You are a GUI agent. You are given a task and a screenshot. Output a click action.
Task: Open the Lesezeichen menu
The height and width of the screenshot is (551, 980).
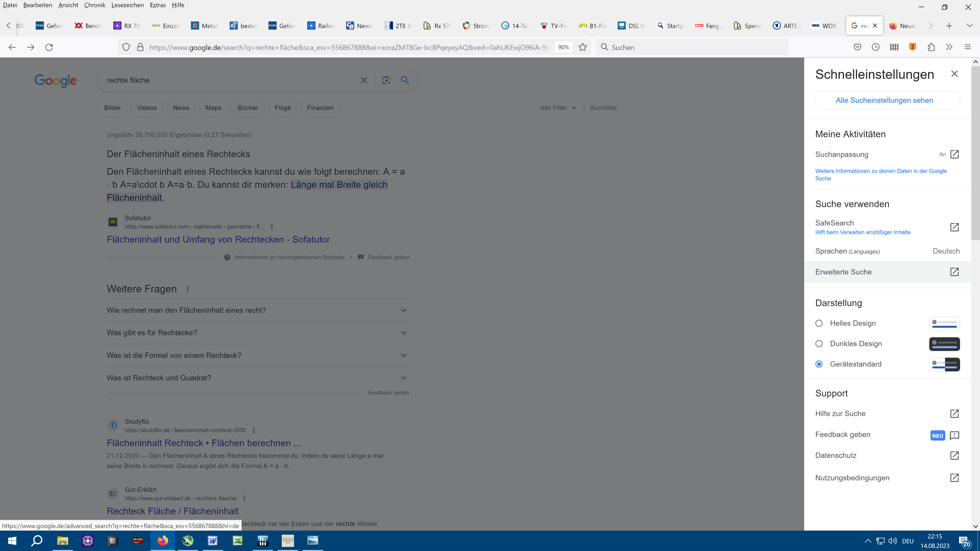[x=127, y=5]
